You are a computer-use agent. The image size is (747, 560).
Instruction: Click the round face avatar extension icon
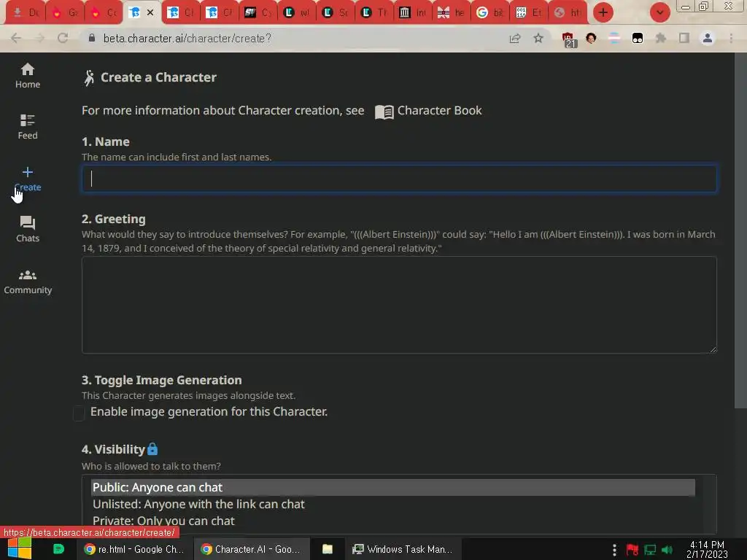point(591,38)
